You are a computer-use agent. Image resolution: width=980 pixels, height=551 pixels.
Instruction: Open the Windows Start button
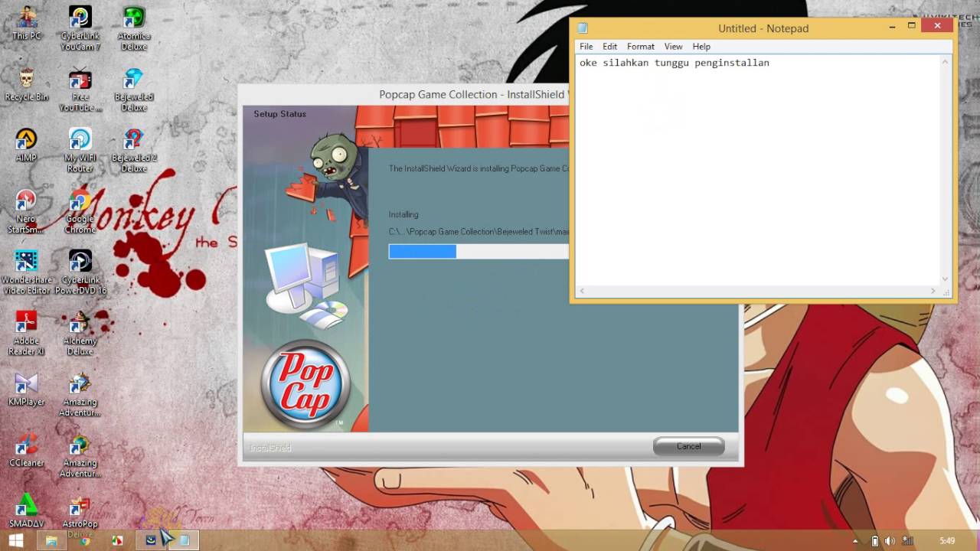click(16, 540)
